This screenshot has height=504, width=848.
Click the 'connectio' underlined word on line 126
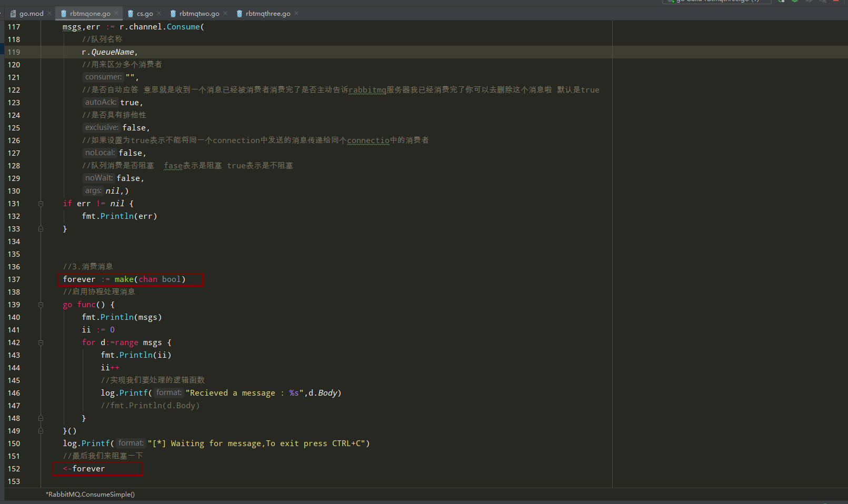(368, 140)
